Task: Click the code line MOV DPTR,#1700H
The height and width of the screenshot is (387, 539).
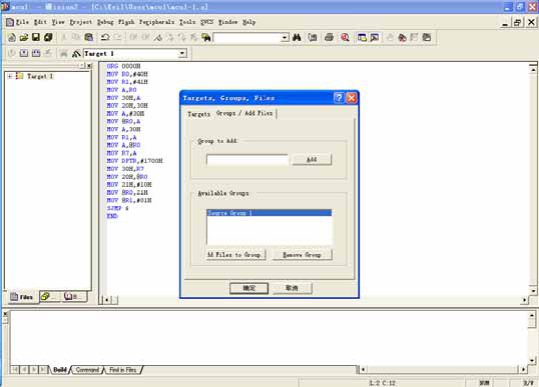Action: pyautogui.click(x=135, y=161)
